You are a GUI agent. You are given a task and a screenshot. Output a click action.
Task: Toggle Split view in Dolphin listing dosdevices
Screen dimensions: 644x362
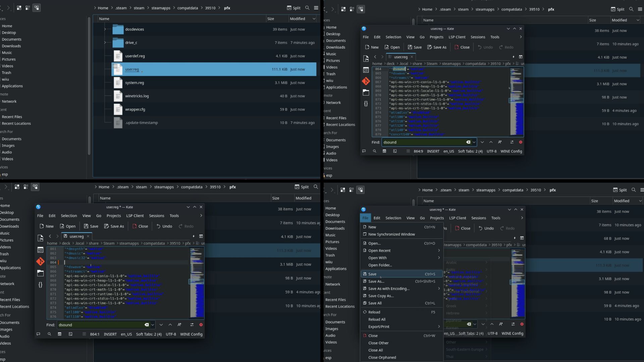293,8
